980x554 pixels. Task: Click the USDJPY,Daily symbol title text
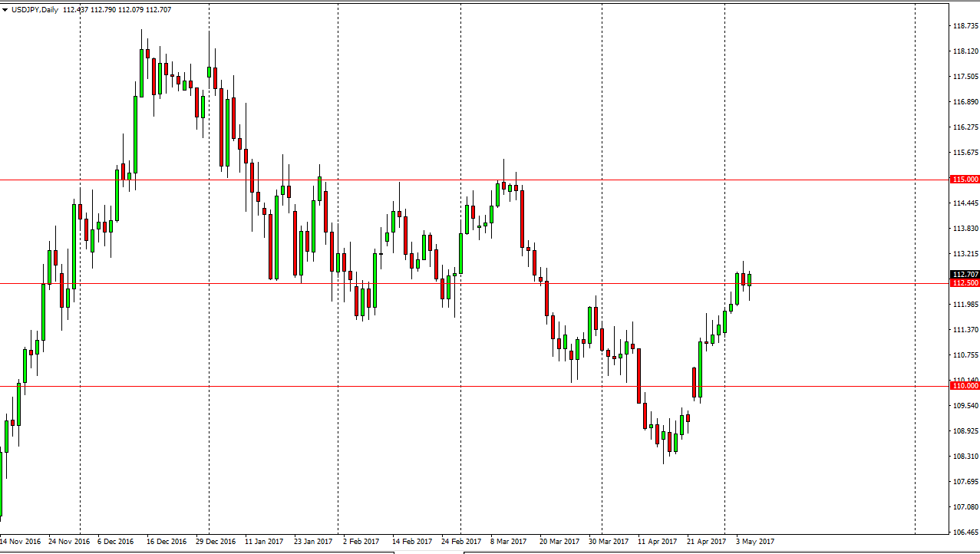coord(34,10)
